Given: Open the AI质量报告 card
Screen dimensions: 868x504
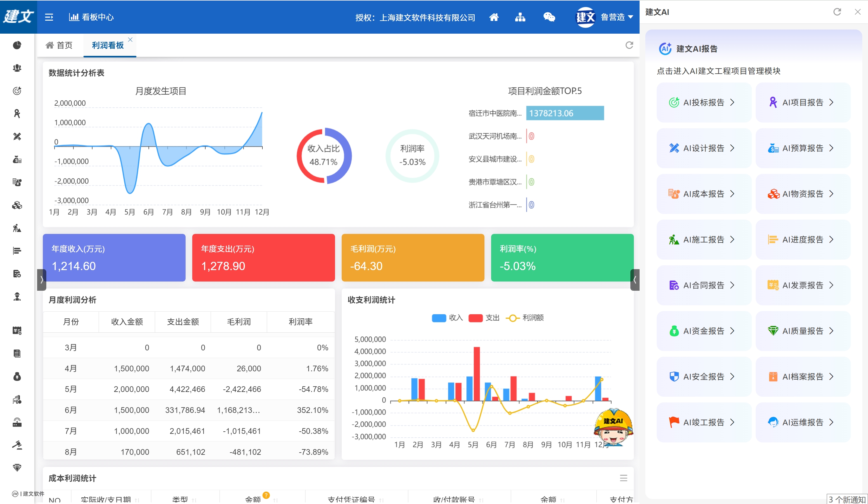Looking at the screenshot, I should 803,331.
